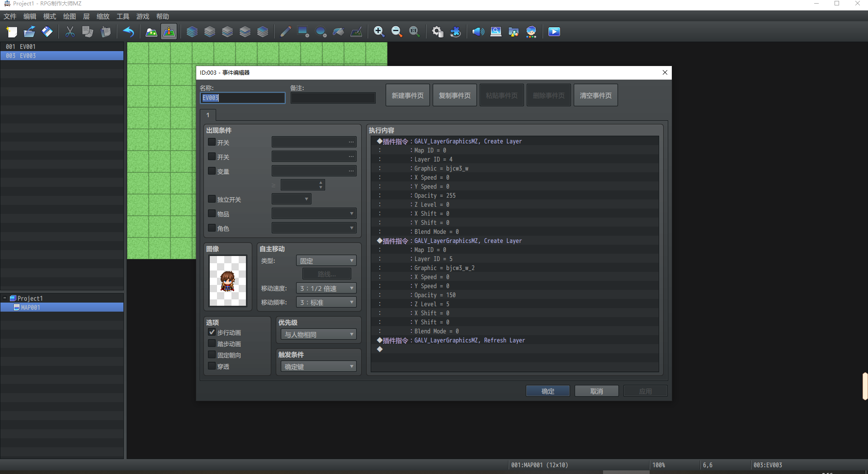Screen dimensions: 868x474
Task: Click the 新建事件页 button
Action: pos(408,95)
